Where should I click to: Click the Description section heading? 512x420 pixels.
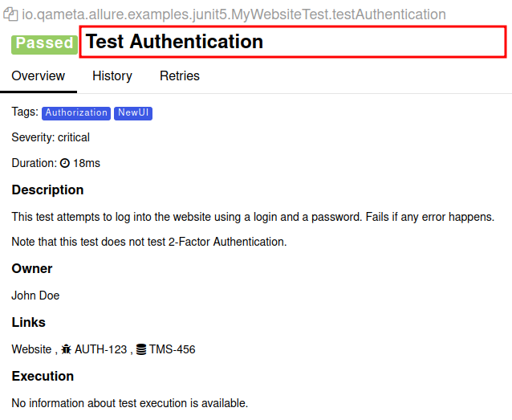(47, 190)
